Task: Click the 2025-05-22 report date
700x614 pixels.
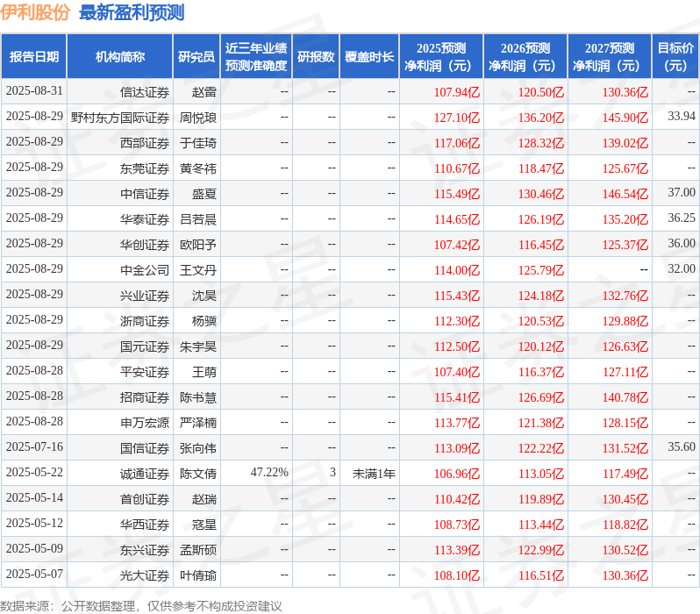Action: (x=34, y=473)
